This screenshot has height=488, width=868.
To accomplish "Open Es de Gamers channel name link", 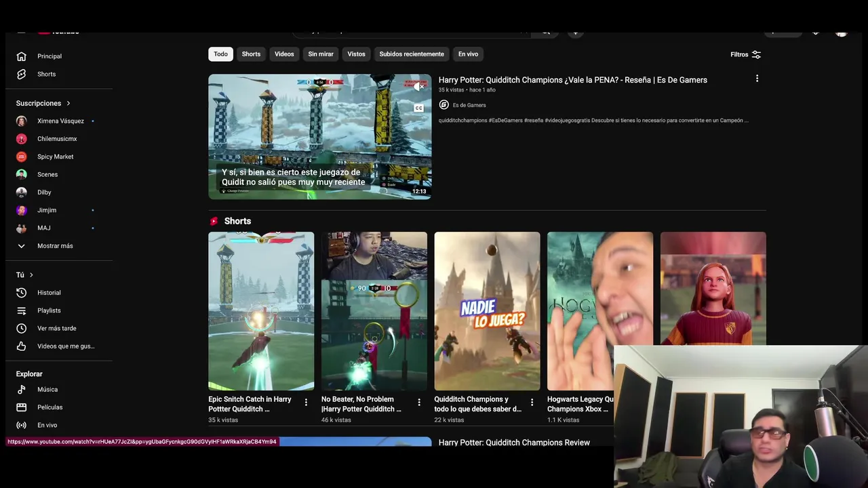I will tap(469, 105).
